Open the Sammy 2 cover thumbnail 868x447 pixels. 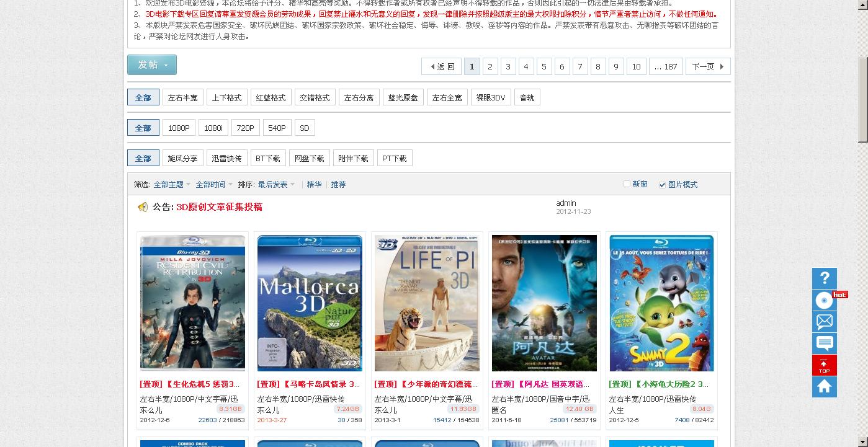click(x=661, y=303)
